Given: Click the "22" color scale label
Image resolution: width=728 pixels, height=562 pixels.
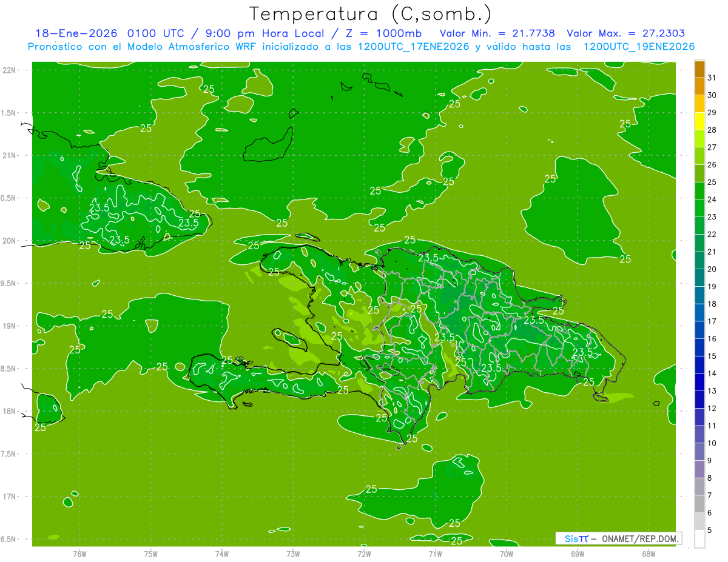Looking at the screenshot, I should click(x=712, y=235).
